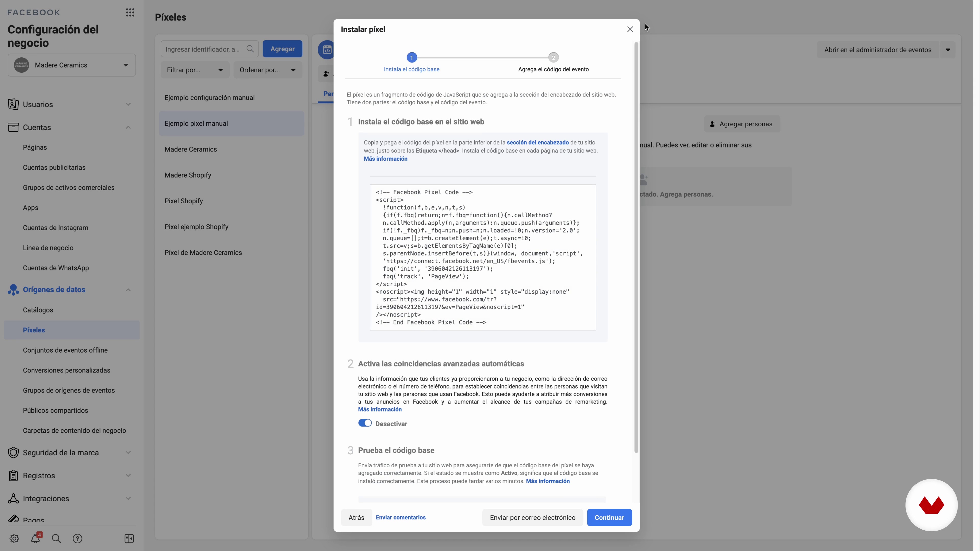
Task: Open dropdown arrow next to event manager button
Action: 948,50
